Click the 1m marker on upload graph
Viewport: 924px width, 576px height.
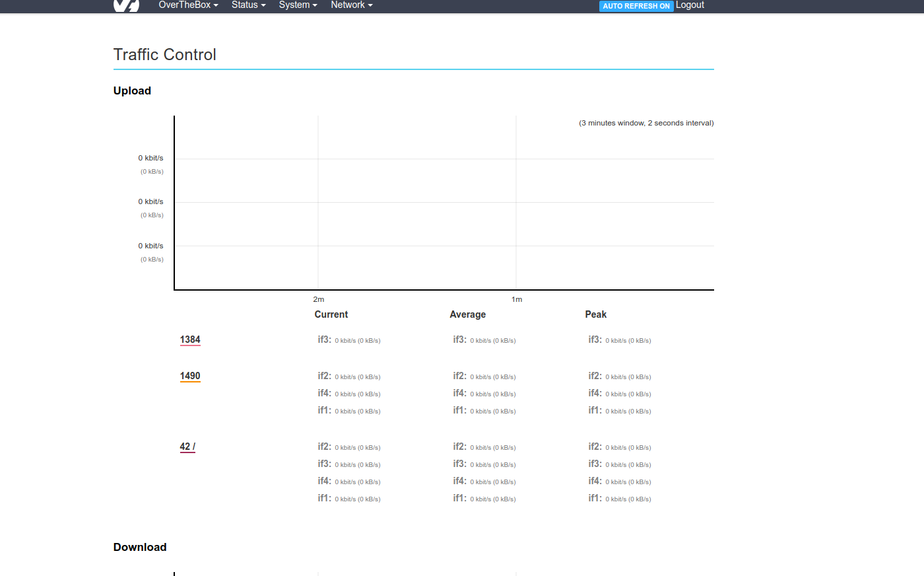[x=517, y=299]
